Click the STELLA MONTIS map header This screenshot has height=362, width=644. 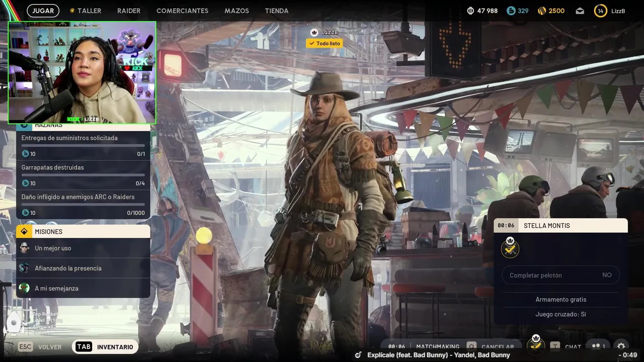560,225
